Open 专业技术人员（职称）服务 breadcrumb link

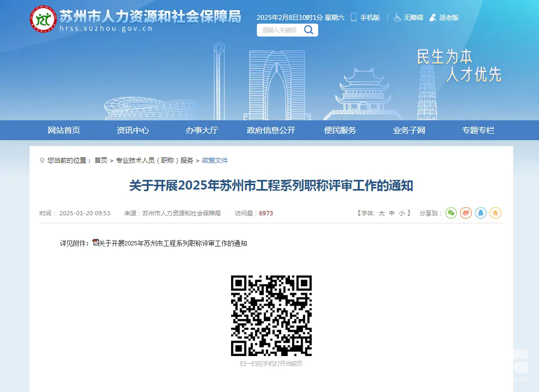point(154,161)
